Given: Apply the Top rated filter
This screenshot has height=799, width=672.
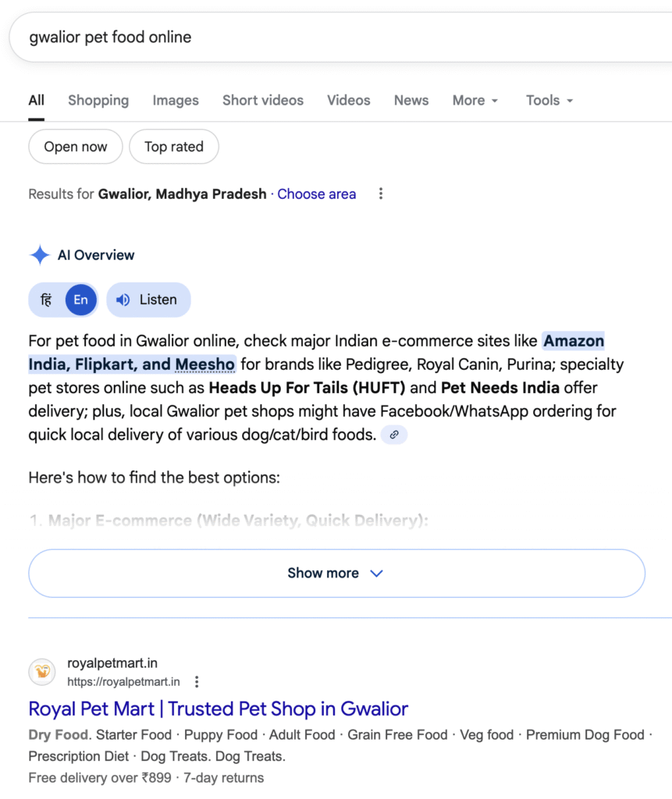Looking at the screenshot, I should coord(174,147).
